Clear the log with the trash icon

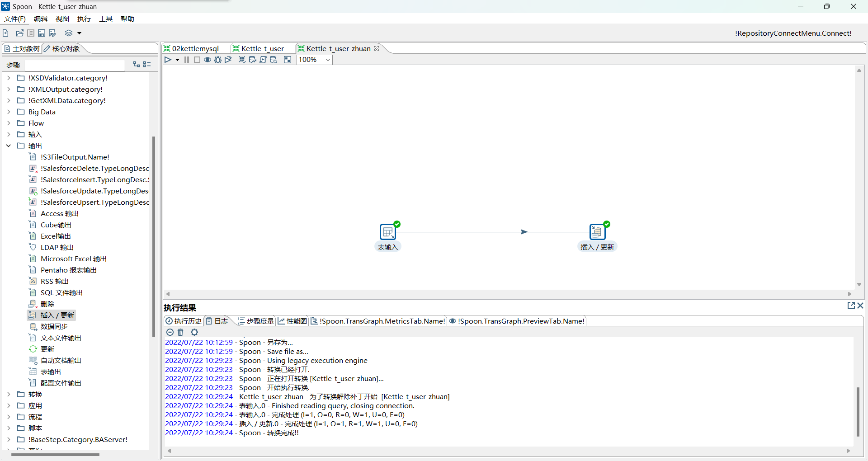tap(181, 332)
